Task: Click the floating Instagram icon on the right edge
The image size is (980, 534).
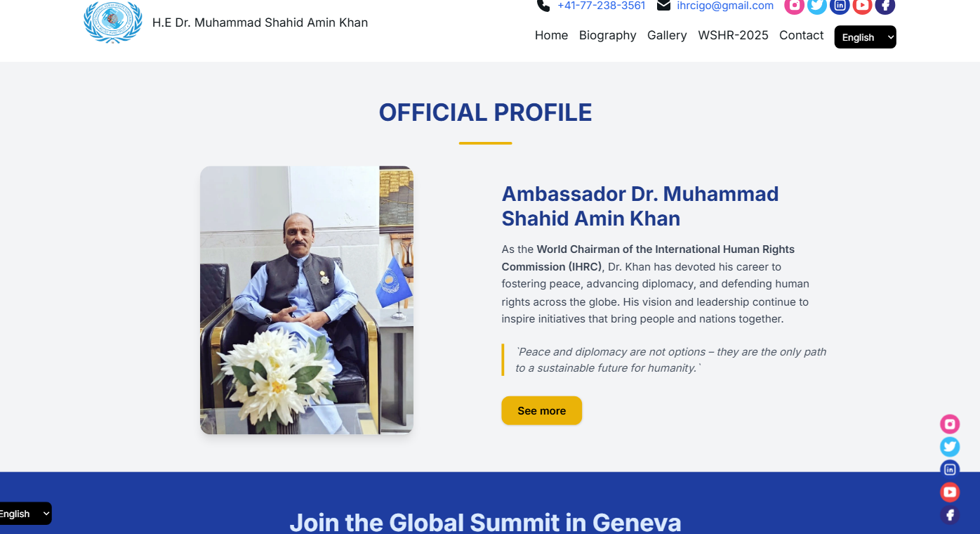Action: tap(950, 424)
